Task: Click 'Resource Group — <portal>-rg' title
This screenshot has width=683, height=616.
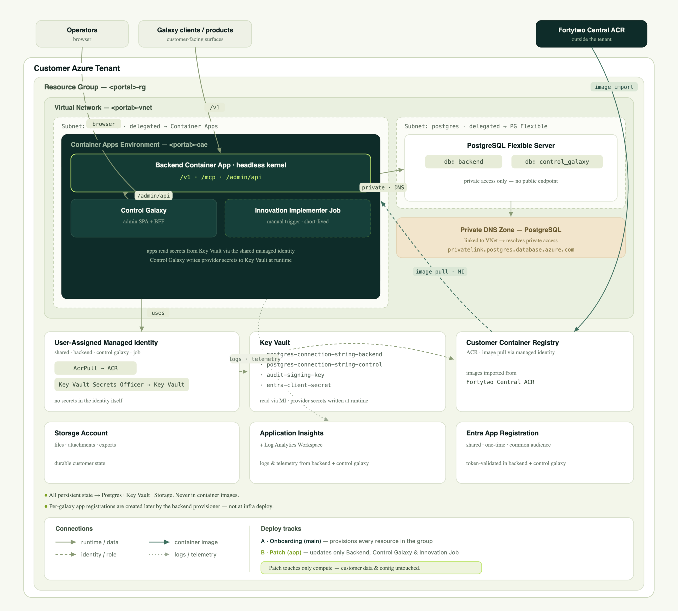Action: 95,87
